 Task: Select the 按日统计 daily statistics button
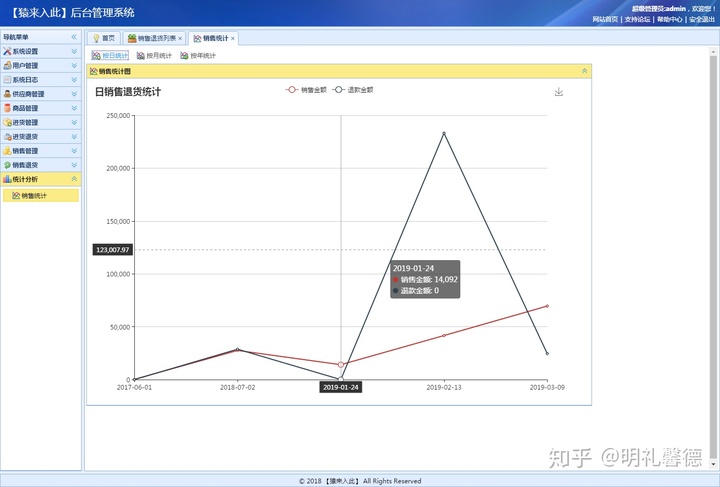[110, 56]
